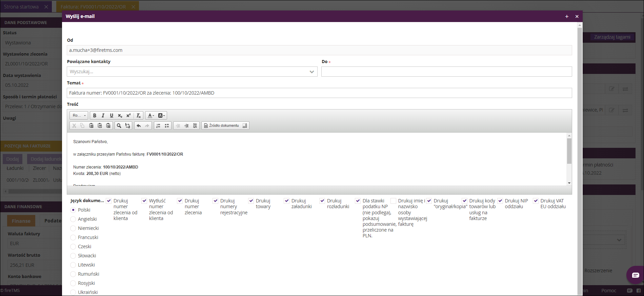This screenshot has width=644, height=296.
Task: Click the Facebook icon in the footer
Action: (x=638, y=291)
